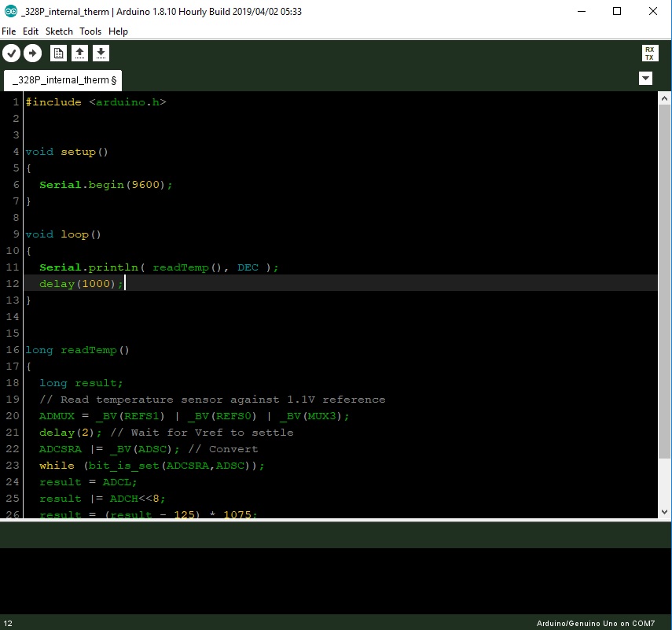
Task: Open the Serial Monitor RX/TX icon
Action: [650, 53]
